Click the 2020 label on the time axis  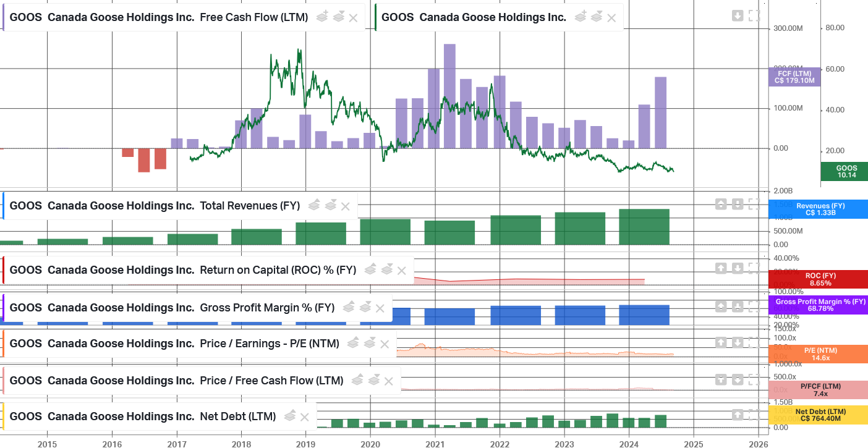coord(370,444)
